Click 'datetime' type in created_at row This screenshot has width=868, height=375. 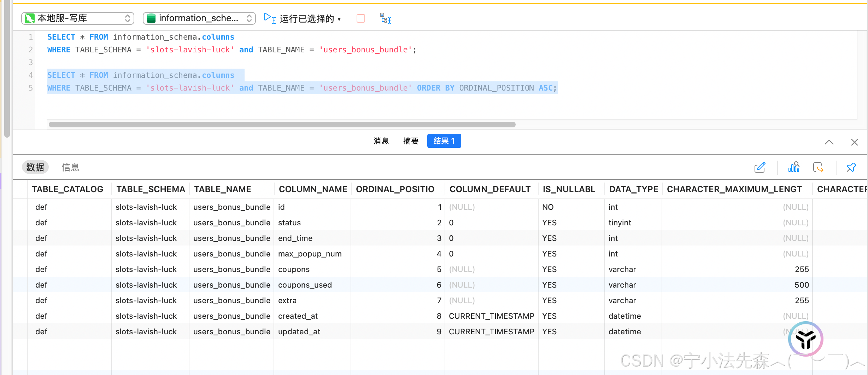point(633,316)
